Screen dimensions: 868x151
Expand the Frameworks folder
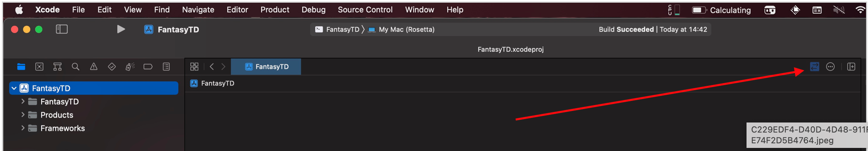[x=23, y=128]
